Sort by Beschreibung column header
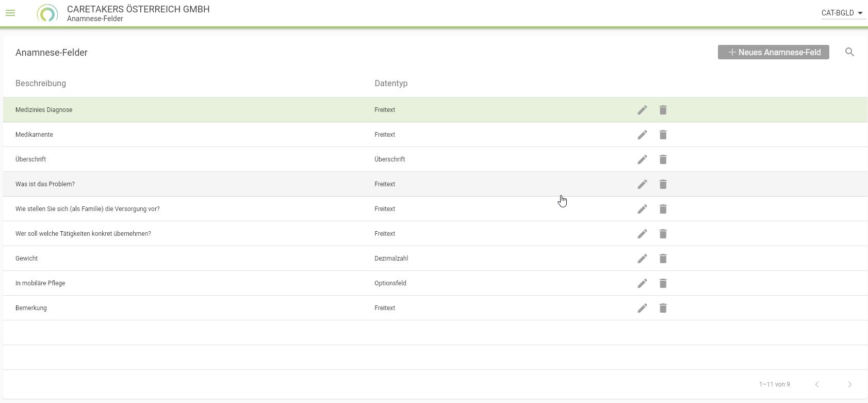 click(41, 83)
